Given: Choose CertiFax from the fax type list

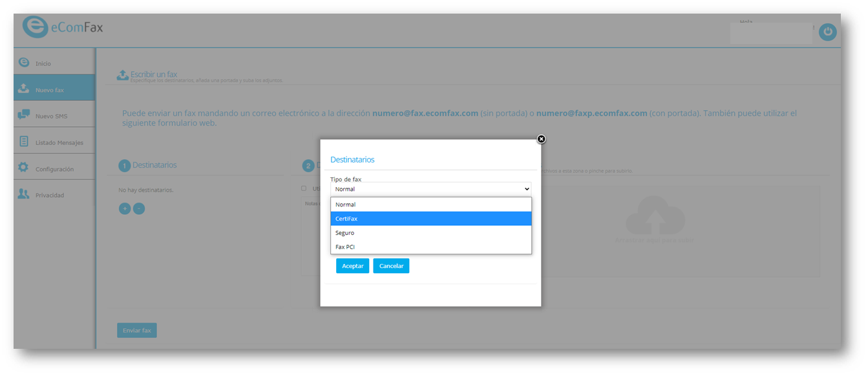Looking at the screenshot, I should point(431,219).
